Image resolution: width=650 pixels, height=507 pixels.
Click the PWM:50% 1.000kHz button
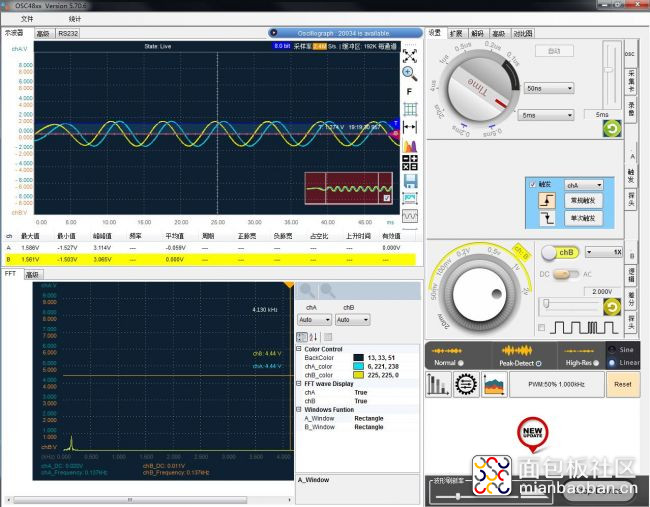click(556, 384)
